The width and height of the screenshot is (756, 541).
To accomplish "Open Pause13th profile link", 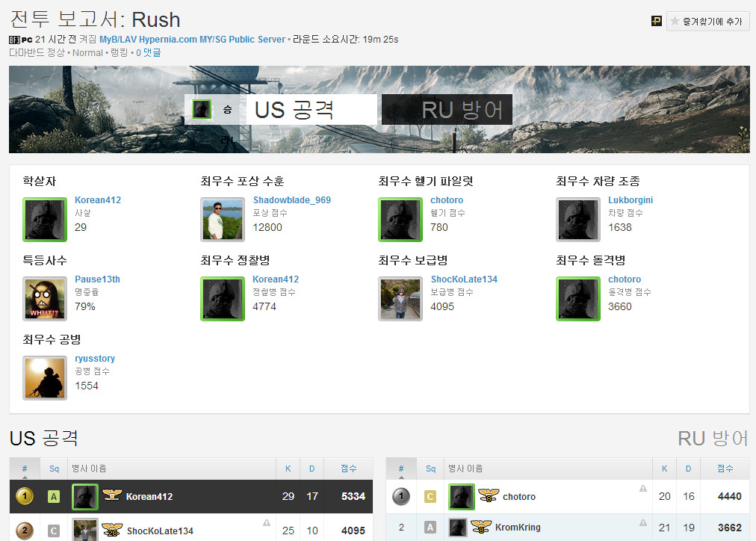I will tap(97, 279).
